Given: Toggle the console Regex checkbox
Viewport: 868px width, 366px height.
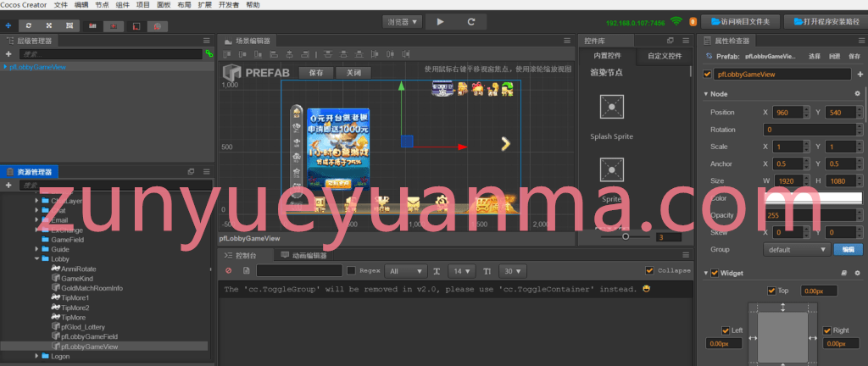Looking at the screenshot, I should pos(351,271).
